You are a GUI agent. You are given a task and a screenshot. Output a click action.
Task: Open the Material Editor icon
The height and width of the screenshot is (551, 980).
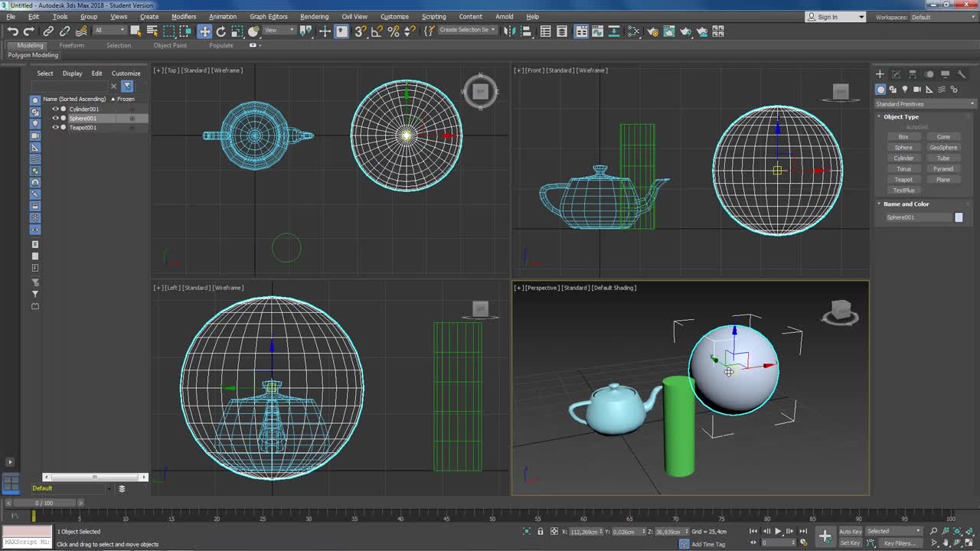pos(634,31)
